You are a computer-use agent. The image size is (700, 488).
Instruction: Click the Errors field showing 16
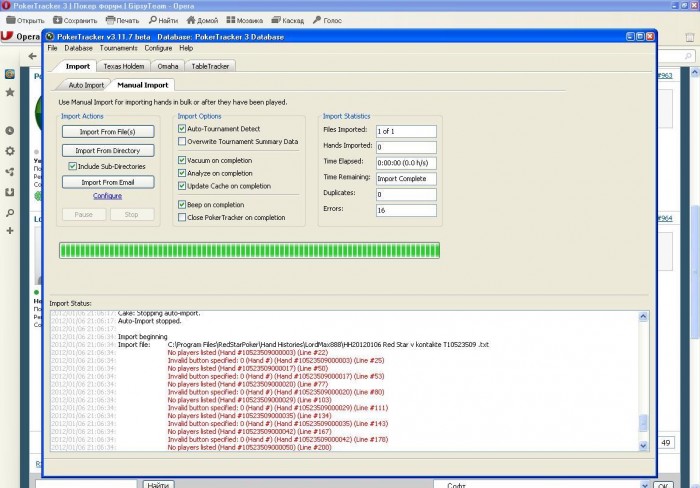pyautogui.click(x=406, y=210)
